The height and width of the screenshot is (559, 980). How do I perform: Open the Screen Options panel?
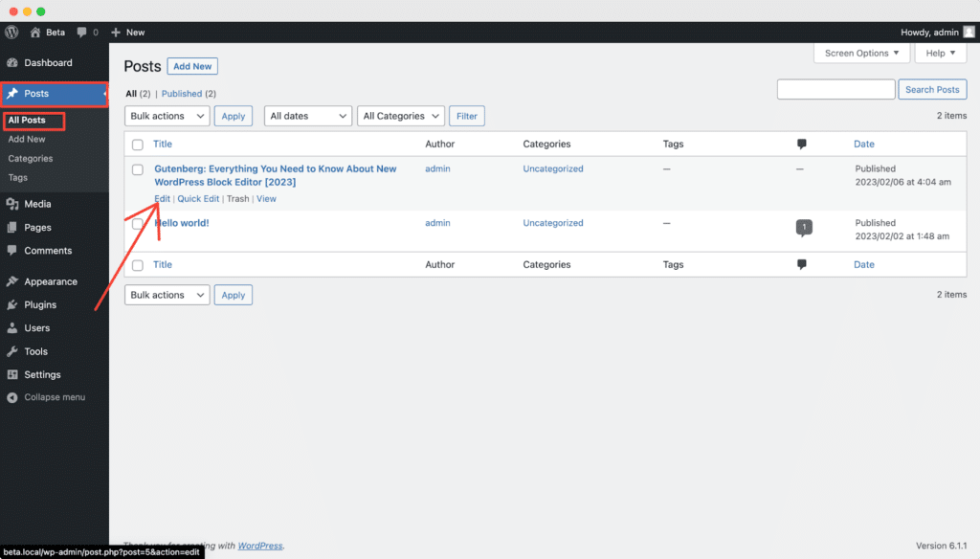[x=860, y=53]
